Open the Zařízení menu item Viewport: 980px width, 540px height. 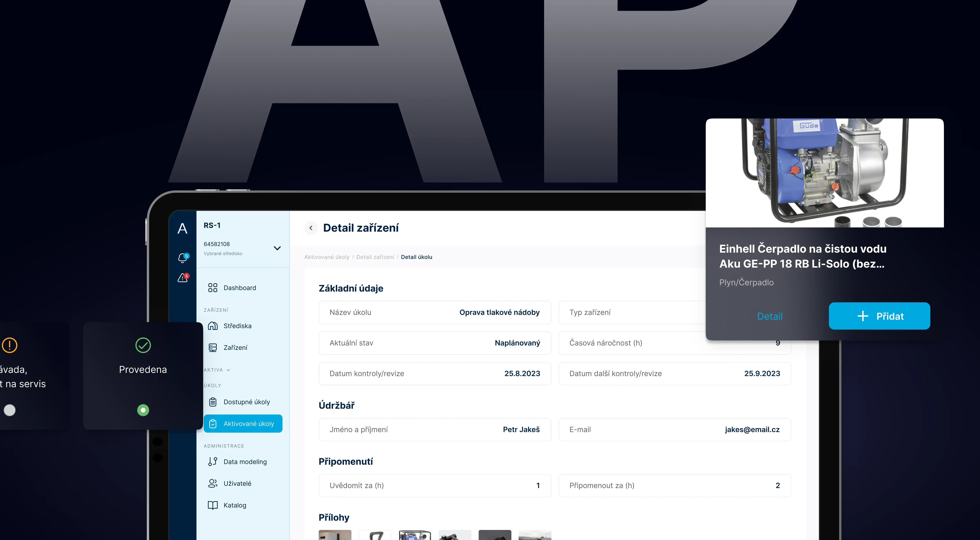243,347
